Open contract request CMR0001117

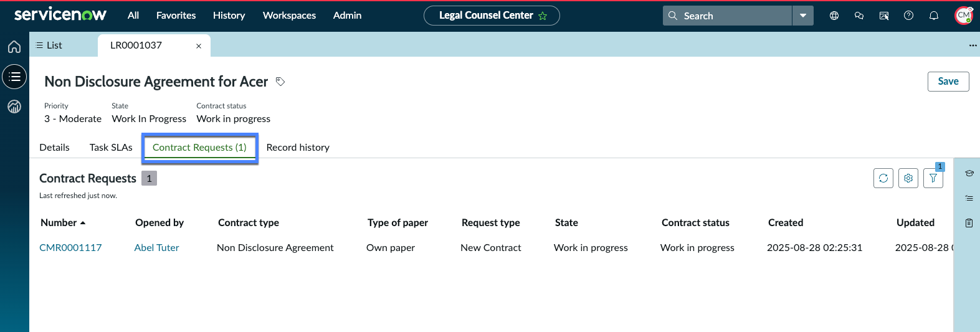(70, 248)
